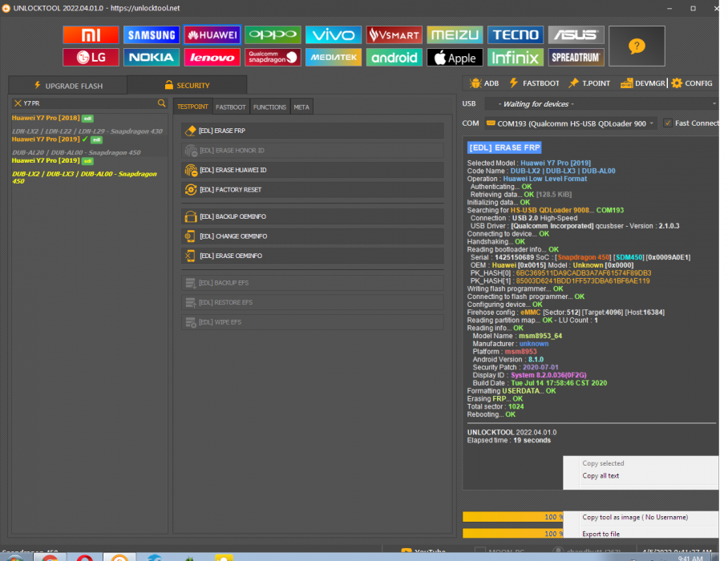Select the Vsmart brand logo

(394, 34)
